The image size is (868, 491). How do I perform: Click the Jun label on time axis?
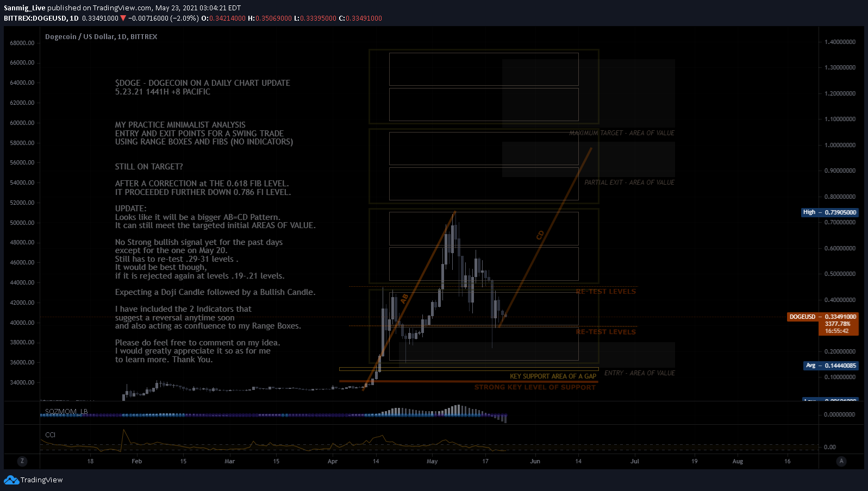click(x=535, y=461)
